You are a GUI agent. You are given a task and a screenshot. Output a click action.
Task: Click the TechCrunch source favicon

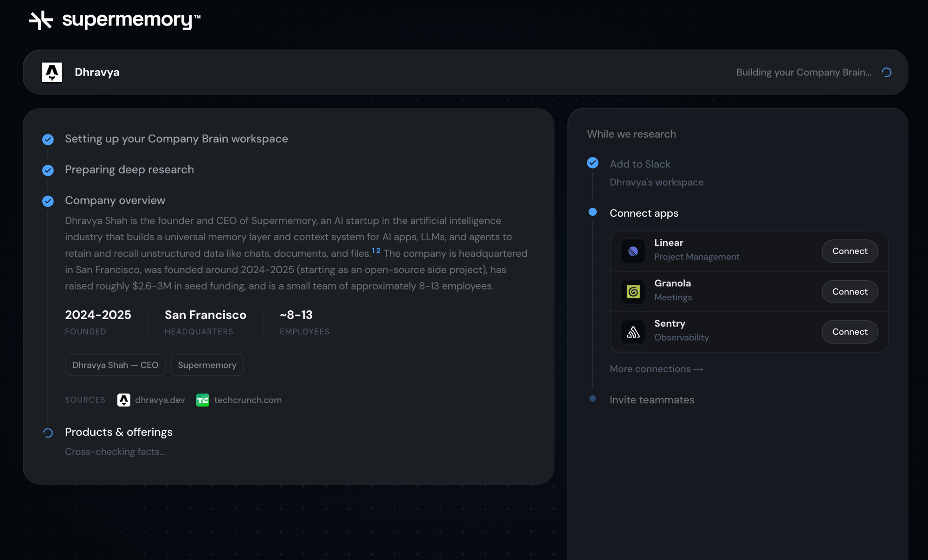coord(203,400)
